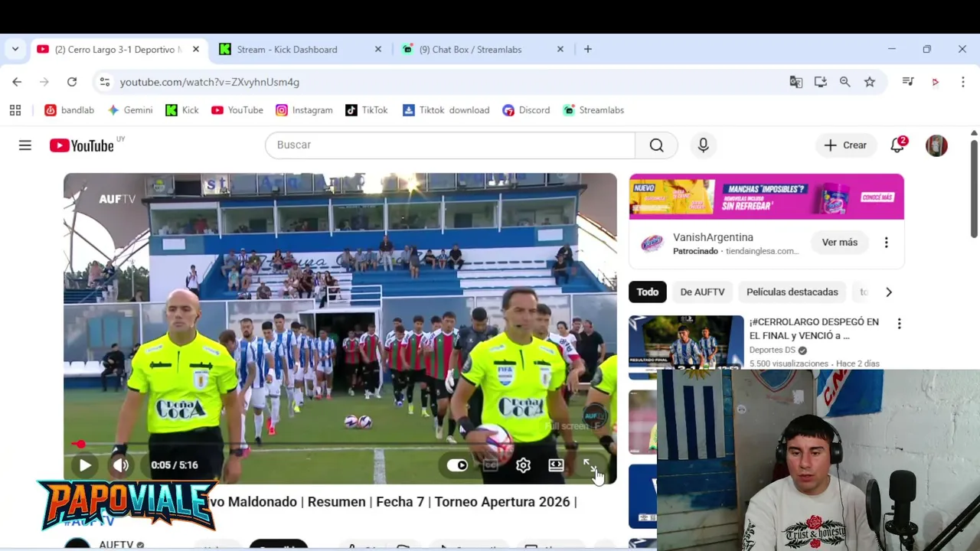Translate this page icon
This screenshot has width=980, height=551.
796,82
